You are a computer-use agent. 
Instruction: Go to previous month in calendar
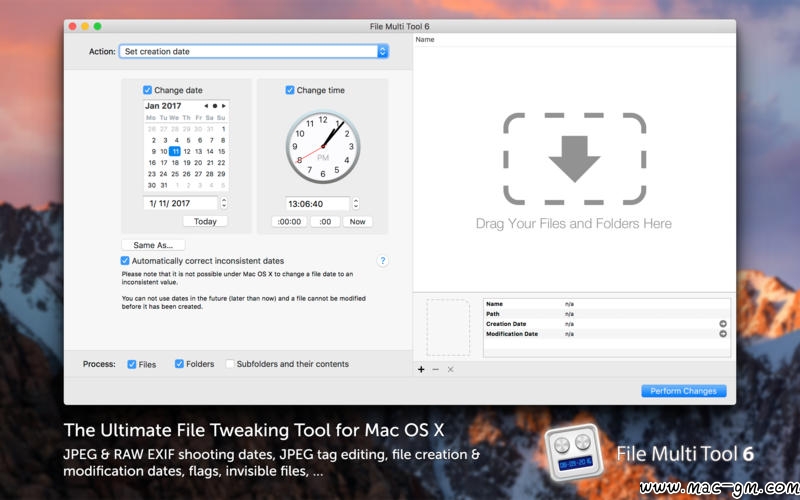pyautogui.click(x=206, y=106)
